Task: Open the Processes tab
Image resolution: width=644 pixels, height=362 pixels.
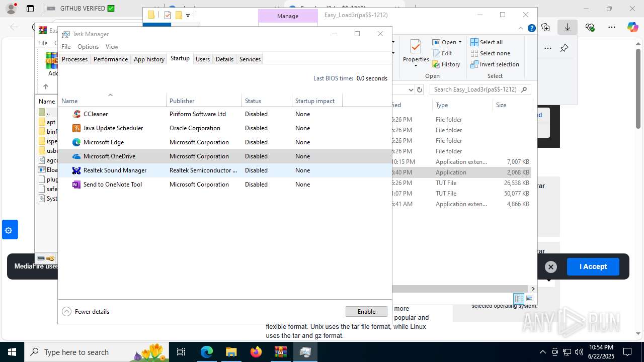Action: coord(74,59)
